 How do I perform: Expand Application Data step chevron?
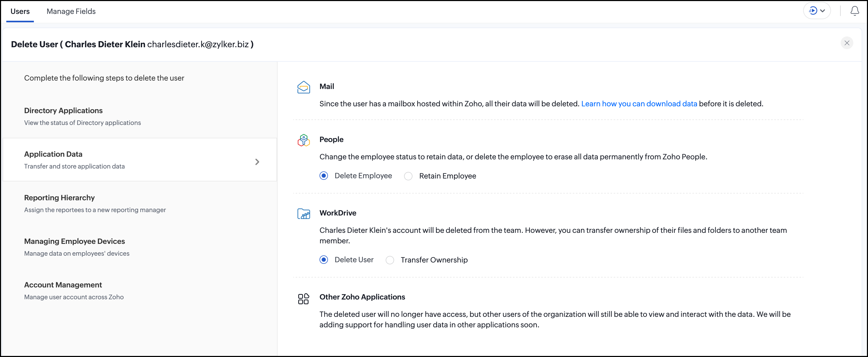coord(257,162)
